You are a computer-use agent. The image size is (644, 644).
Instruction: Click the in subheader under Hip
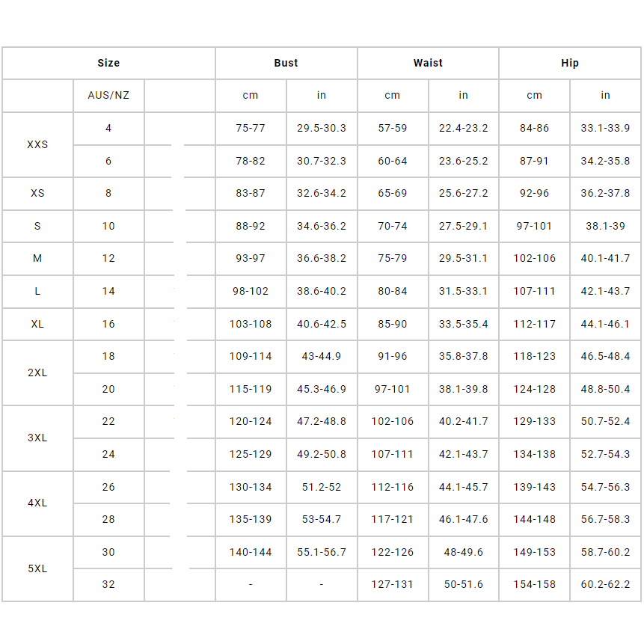pos(605,96)
